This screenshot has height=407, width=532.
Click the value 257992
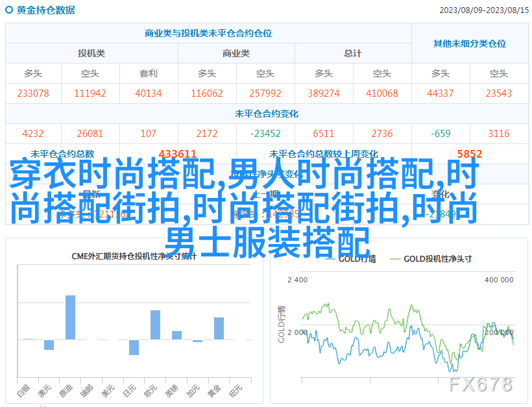[265, 93]
